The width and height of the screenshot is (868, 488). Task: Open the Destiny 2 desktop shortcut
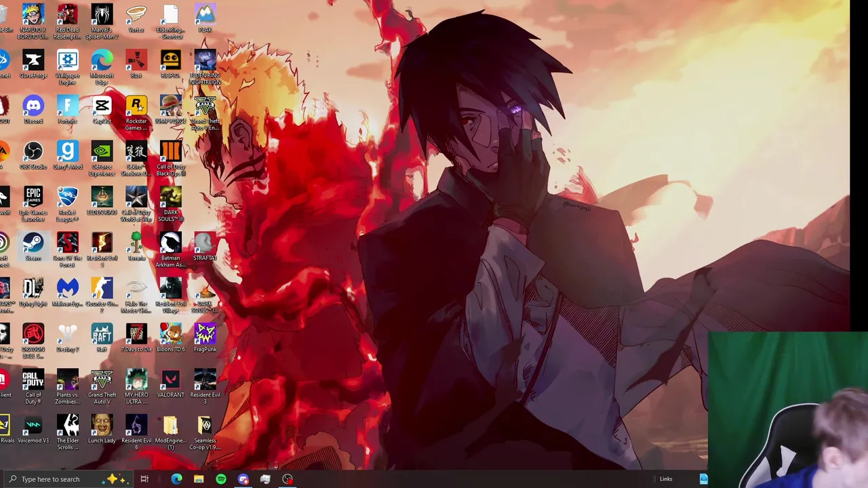pos(67,338)
